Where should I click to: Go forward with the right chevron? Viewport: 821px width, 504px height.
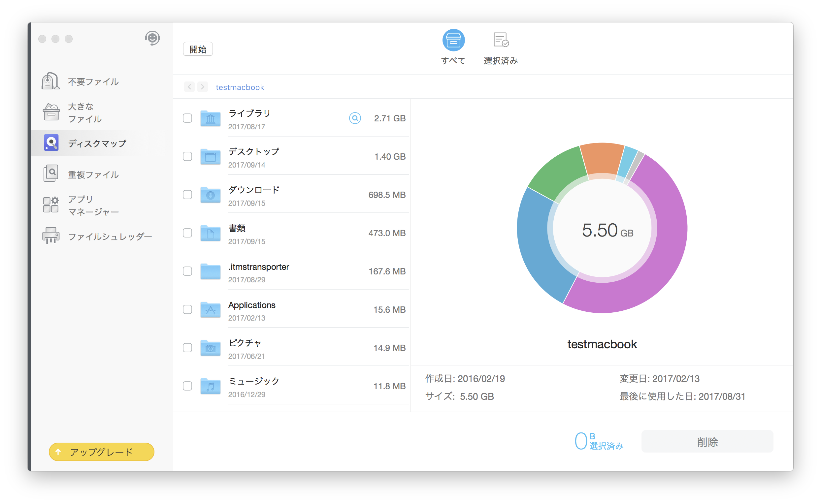click(x=202, y=87)
